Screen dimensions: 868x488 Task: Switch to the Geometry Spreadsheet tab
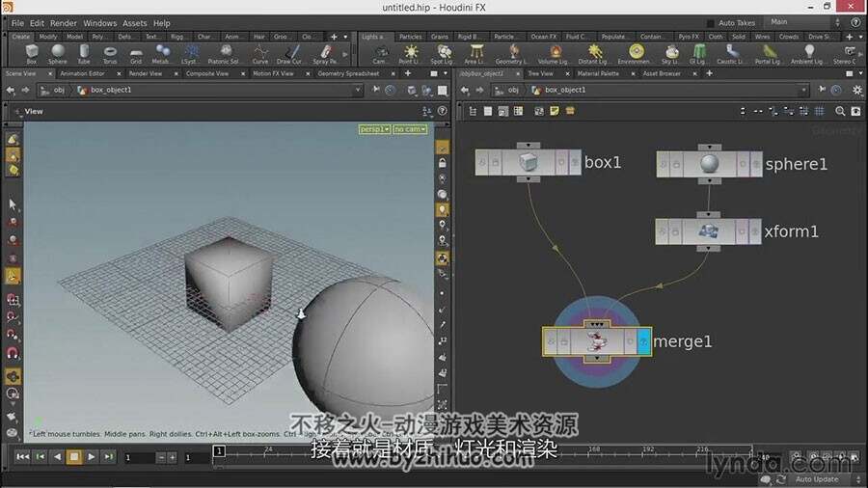coord(349,73)
